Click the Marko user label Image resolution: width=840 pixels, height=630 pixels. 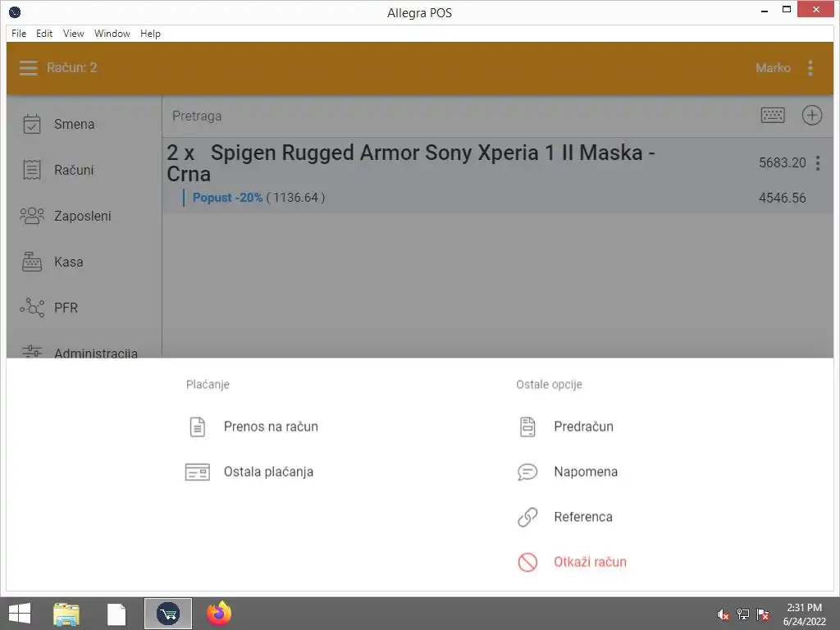pyautogui.click(x=773, y=68)
